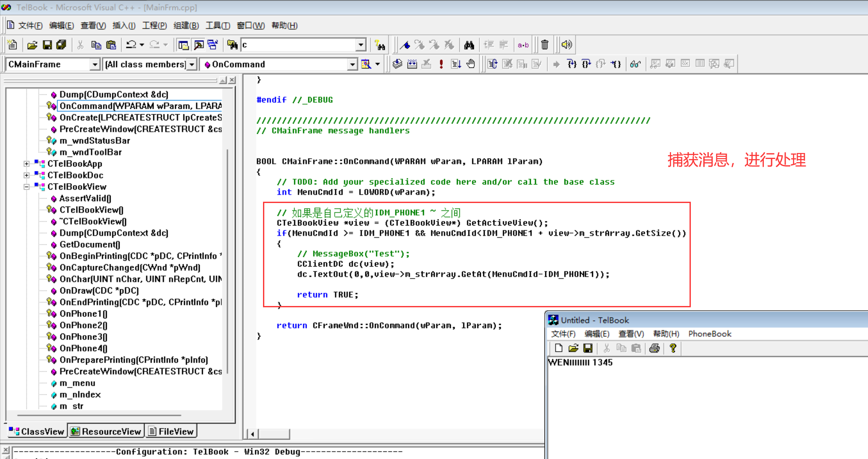Save the current file MainFrm.cpp

47,45
